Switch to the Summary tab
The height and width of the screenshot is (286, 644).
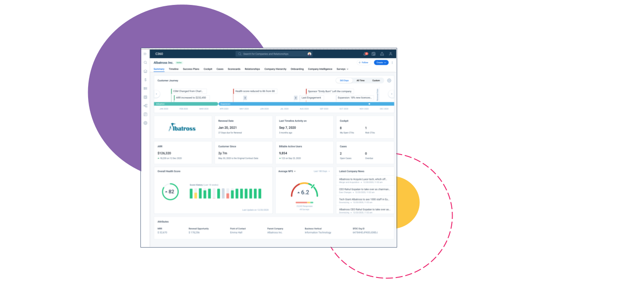[x=159, y=69]
